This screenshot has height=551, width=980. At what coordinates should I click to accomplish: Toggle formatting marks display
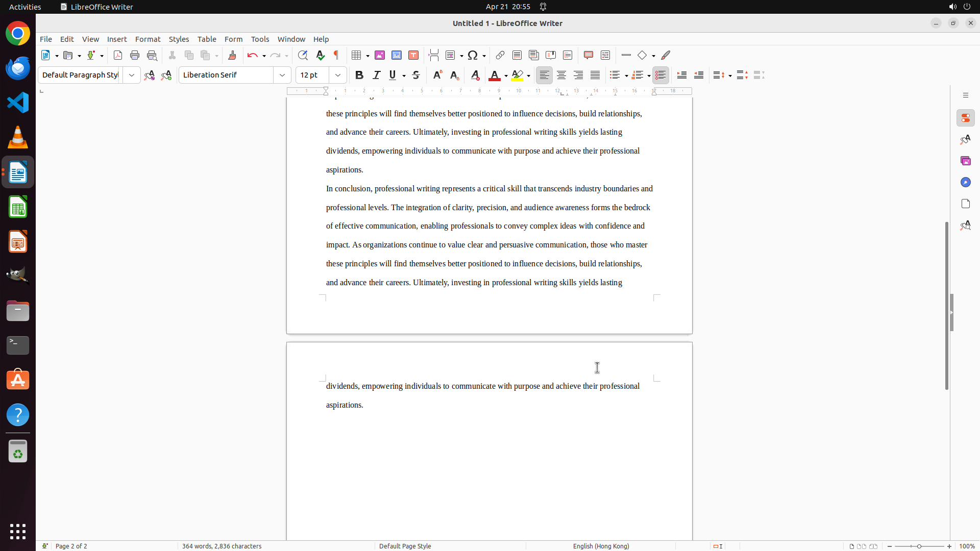tap(336, 55)
